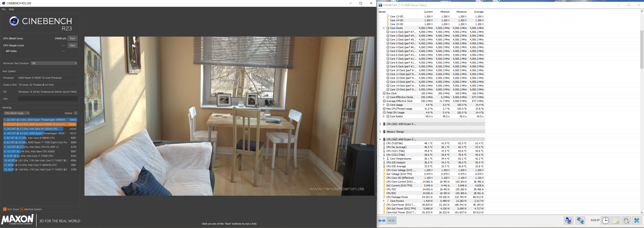Click the HWiNFO64 icon in its title bar

pos(380,5)
